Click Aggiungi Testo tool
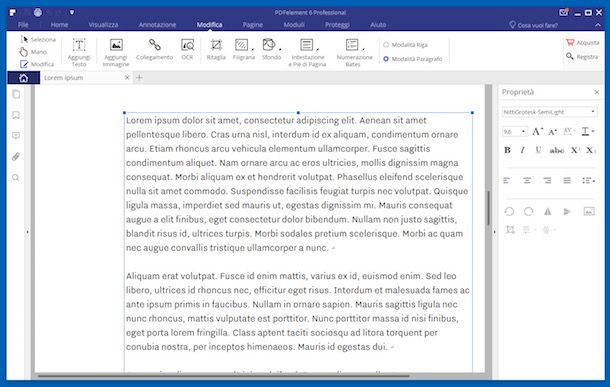This screenshot has width=610, height=387. (79, 53)
